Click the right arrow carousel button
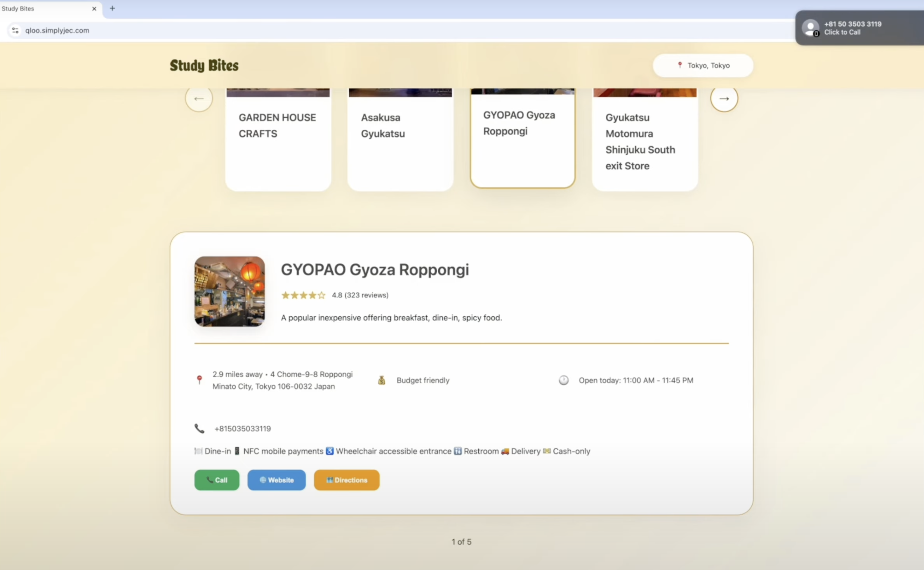 723,99
